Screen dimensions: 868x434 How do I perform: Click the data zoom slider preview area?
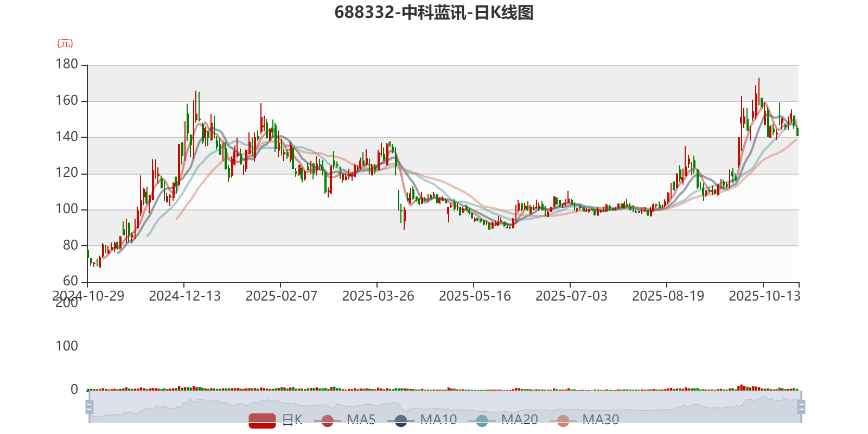[x=445, y=407]
